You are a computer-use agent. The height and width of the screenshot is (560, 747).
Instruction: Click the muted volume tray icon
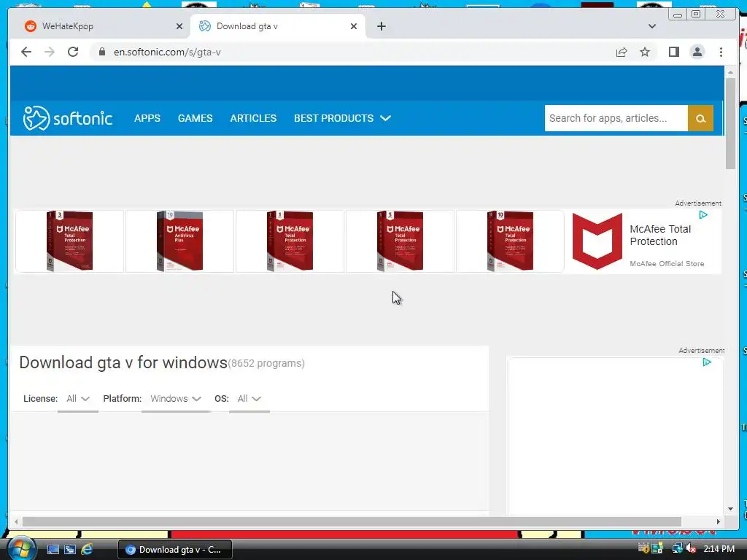(x=691, y=548)
